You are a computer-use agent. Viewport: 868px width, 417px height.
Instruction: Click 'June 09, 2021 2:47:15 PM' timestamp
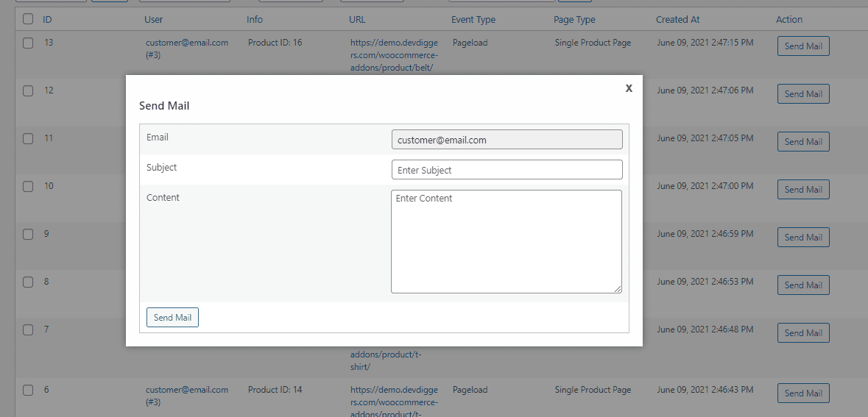pyautogui.click(x=705, y=43)
